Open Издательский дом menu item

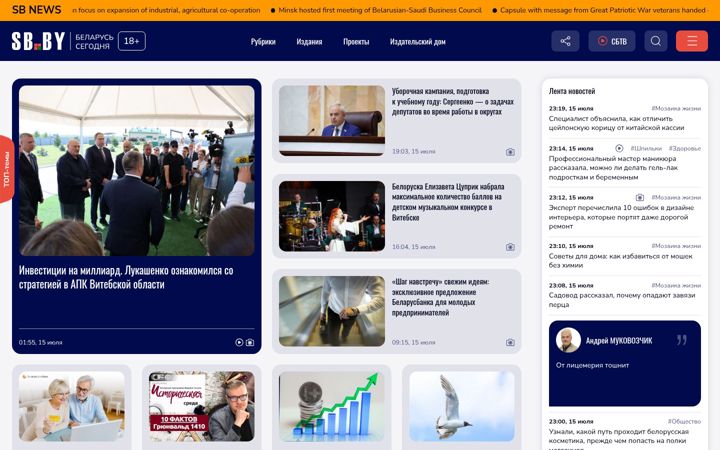pyautogui.click(x=417, y=42)
